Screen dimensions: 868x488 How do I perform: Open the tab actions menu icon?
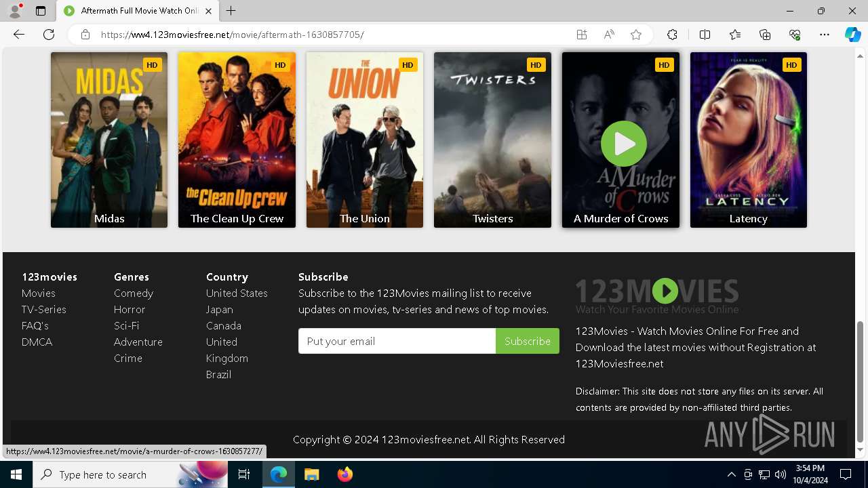coord(41,11)
